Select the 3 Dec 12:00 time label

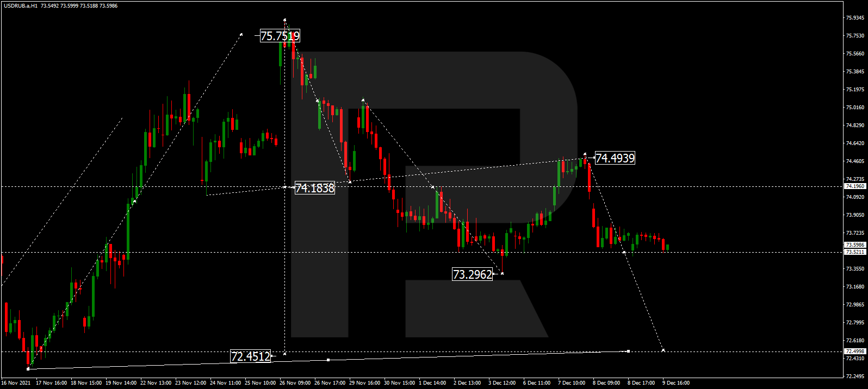click(502, 383)
